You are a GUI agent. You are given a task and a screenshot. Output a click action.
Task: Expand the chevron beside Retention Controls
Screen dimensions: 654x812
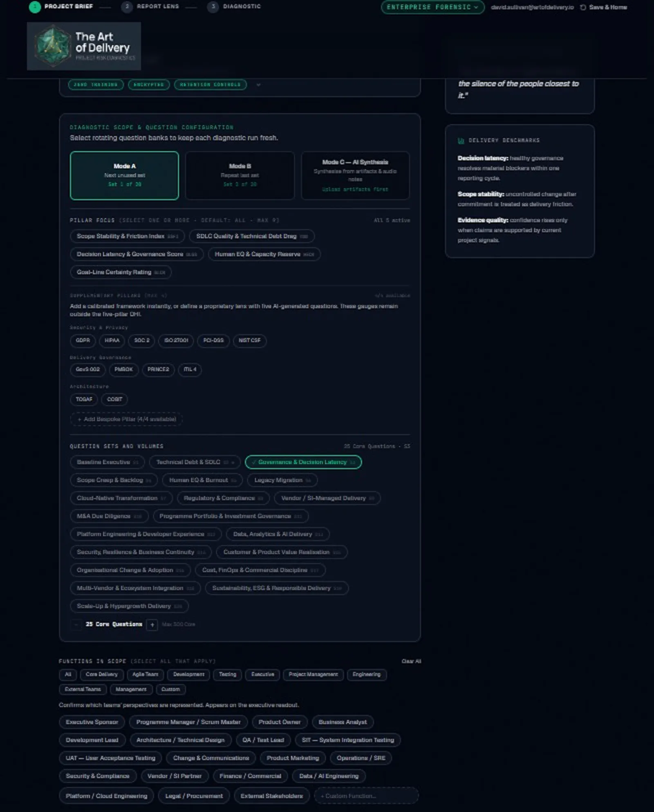pos(258,85)
